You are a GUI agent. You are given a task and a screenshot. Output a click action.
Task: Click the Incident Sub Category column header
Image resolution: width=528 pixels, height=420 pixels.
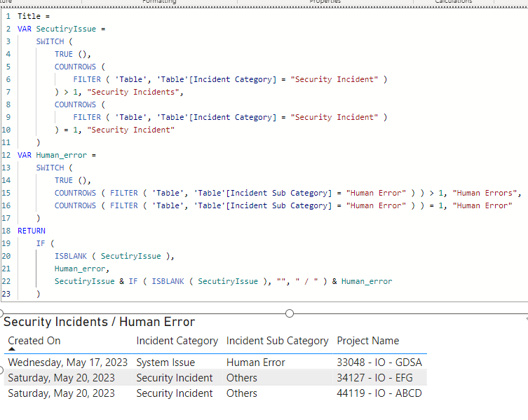[x=277, y=341]
